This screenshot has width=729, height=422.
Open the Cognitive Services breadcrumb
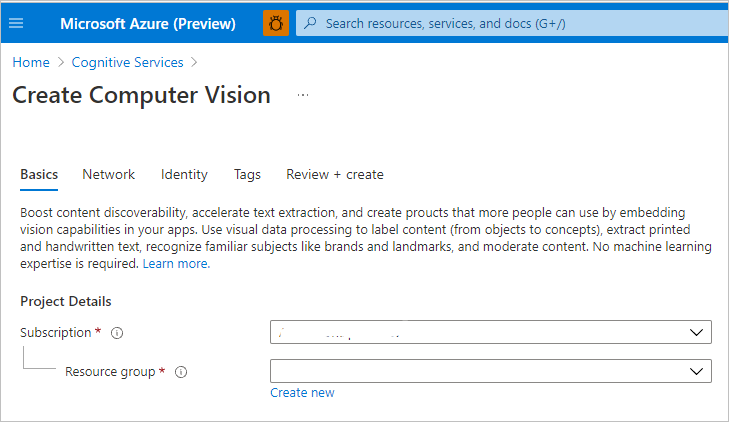click(130, 62)
